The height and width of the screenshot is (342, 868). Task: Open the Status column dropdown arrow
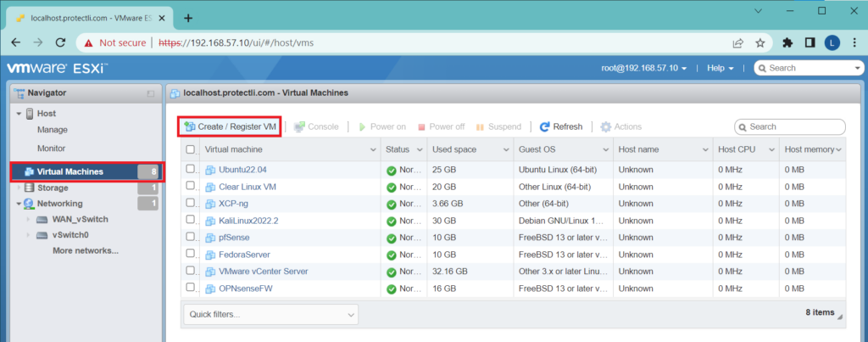(419, 149)
